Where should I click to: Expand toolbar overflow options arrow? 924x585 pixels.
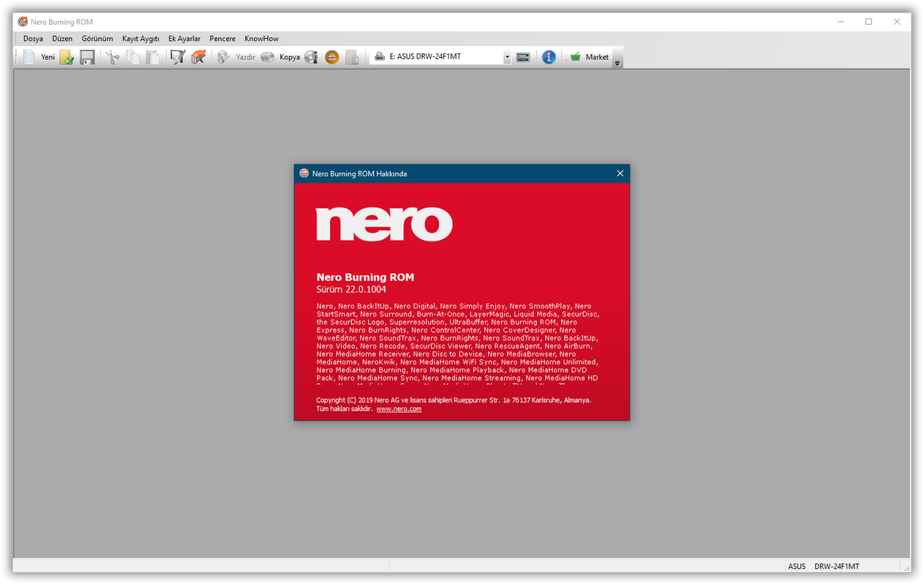[617, 64]
